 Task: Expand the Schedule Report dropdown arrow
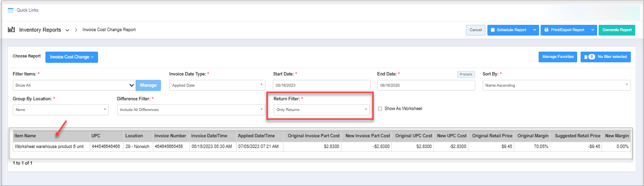[535, 30]
